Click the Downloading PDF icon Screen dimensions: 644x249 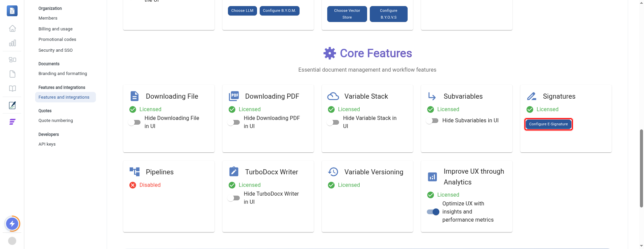pyautogui.click(x=234, y=96)
